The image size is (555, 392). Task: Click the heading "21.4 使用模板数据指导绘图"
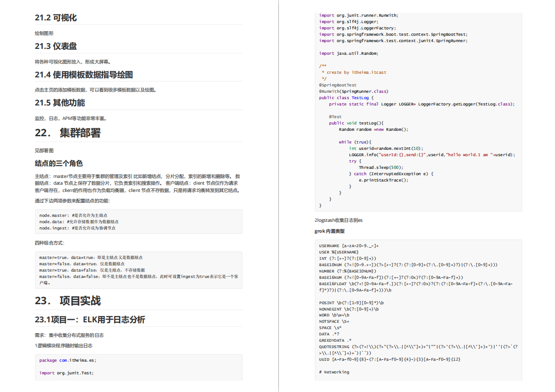(84, 75)
